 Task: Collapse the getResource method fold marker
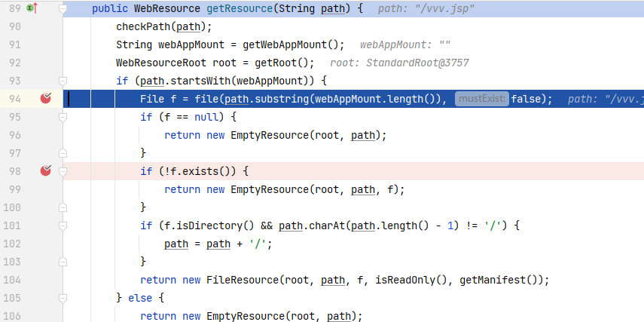click(x=63, y=8)
